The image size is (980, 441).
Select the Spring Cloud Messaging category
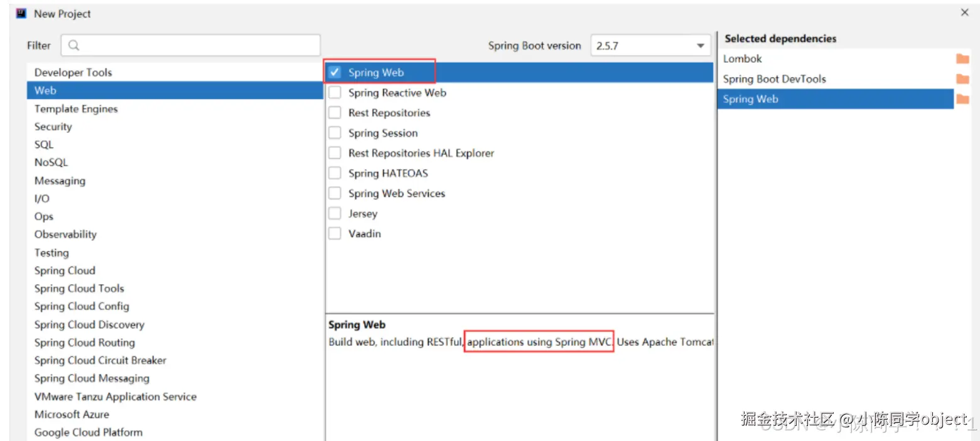pos(175,378)
